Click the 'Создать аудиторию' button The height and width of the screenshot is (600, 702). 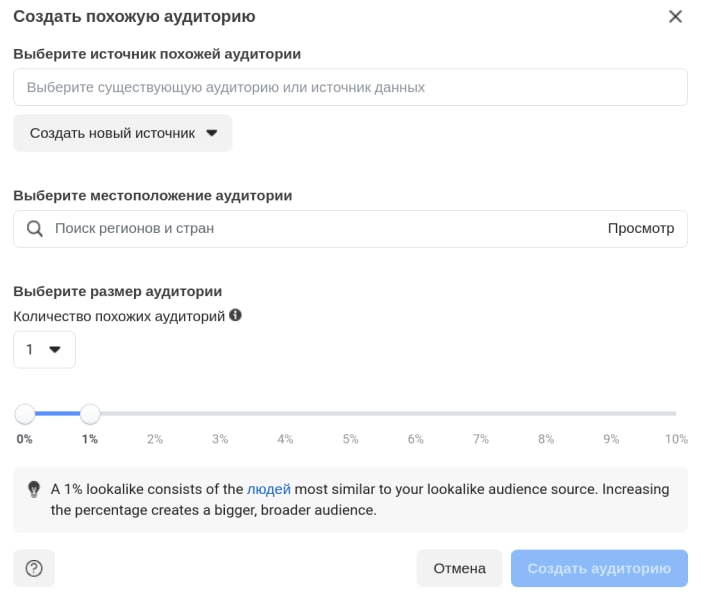pos(599,568)
